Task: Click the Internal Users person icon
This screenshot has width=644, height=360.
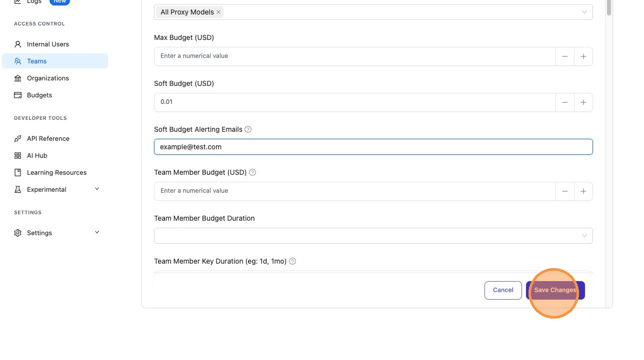Action: [x=18, y=44]
